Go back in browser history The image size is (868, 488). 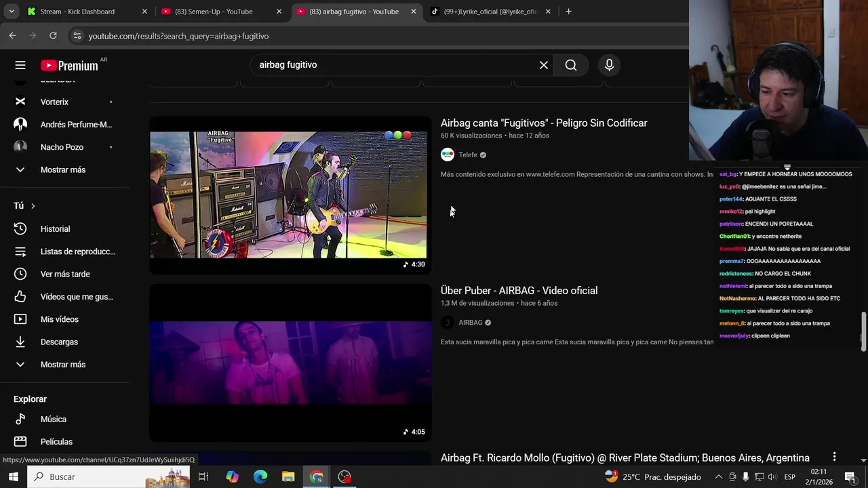(12, 36)
